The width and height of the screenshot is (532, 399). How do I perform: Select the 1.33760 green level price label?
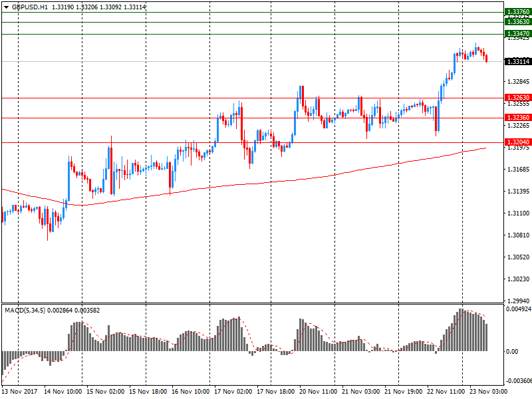point(518,12)
